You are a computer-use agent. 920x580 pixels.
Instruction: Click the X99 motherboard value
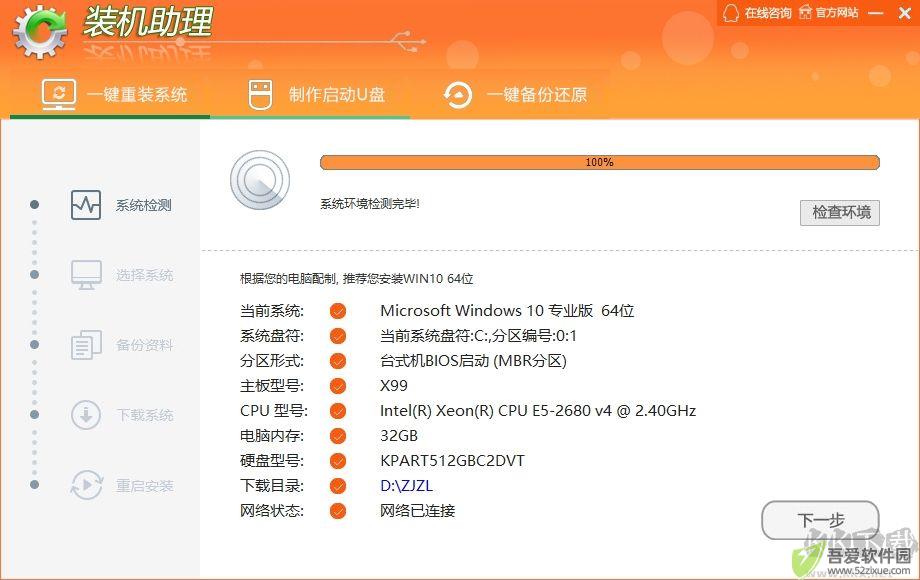[x=394, y=386]
